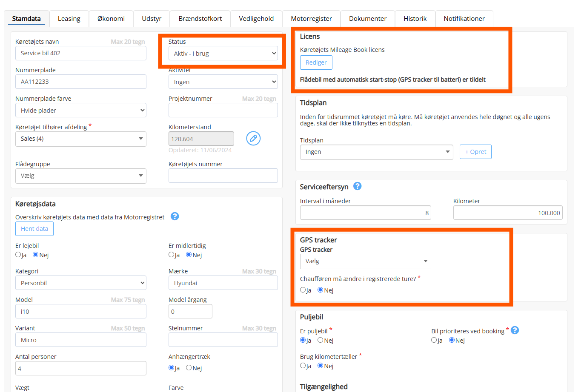Click the Hent data button
Screen dimensions: 584x392
[34, 229]
